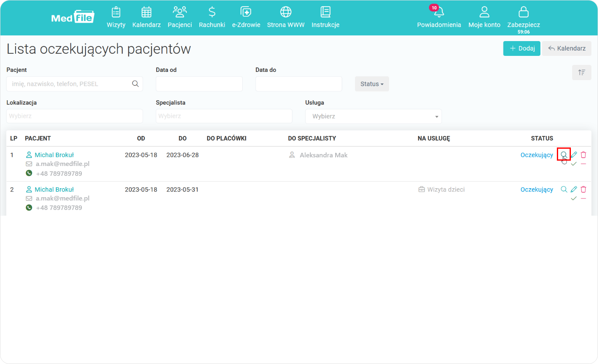Click specialist icon beside Aleksandra Mak

(x=292, y=155)
